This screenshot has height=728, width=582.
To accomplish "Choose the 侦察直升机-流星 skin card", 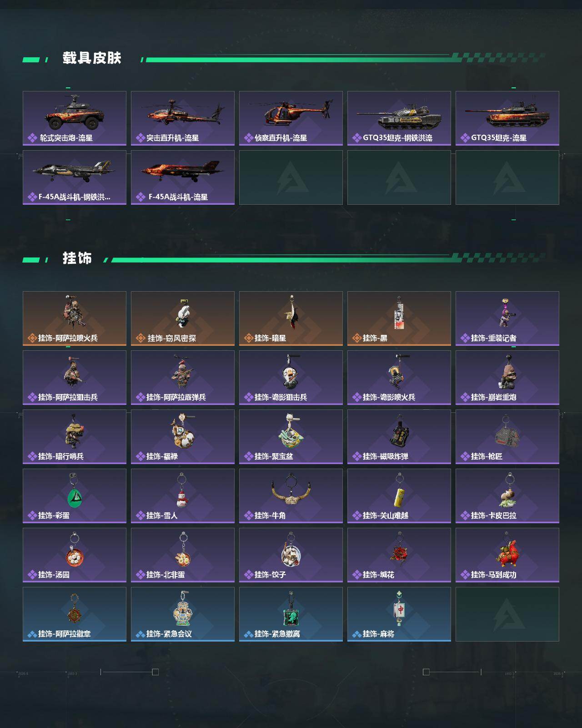I will [x=291, y=118].
